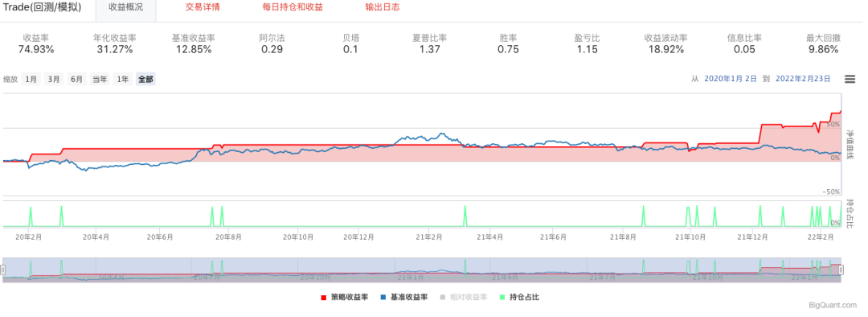Edit the start date 2020年1月2日
868x317 pixels.
730,79
